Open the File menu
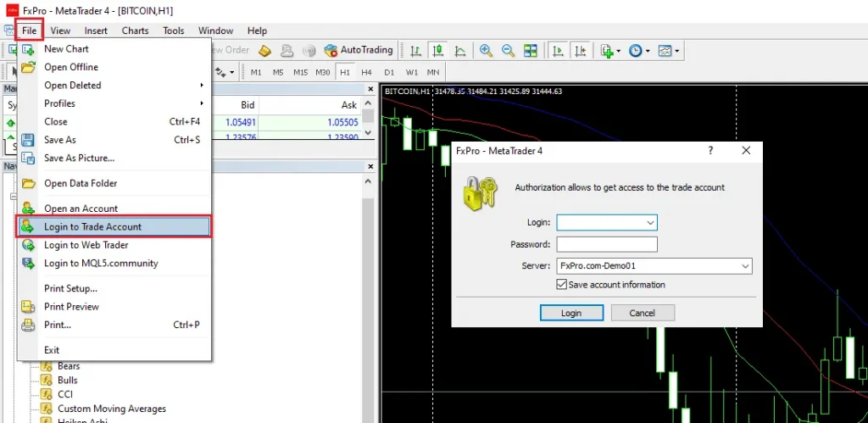The height and width of the screenshot is (423, 868). coord(30,31)
